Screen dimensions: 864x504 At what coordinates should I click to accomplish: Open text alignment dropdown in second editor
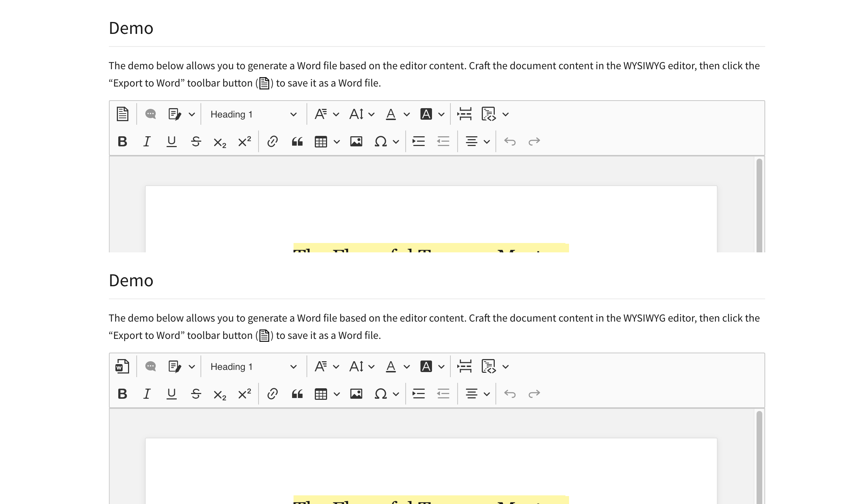point(477,394)
